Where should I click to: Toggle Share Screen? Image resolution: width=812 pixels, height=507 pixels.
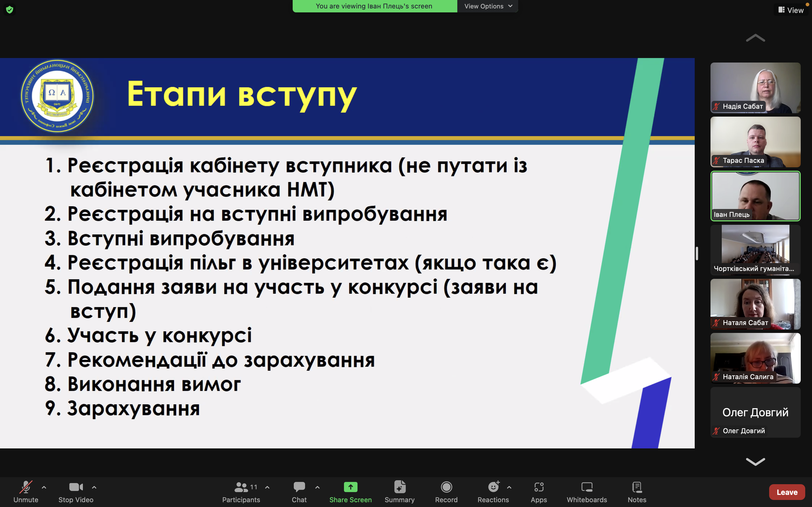pyautogui.click(x=351, y=492)
